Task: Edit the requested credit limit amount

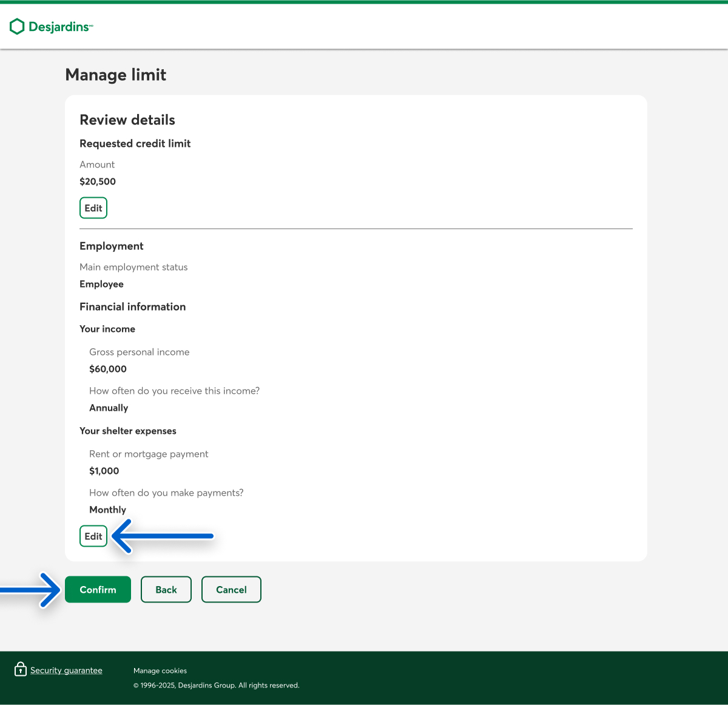Action: (93, 208)
